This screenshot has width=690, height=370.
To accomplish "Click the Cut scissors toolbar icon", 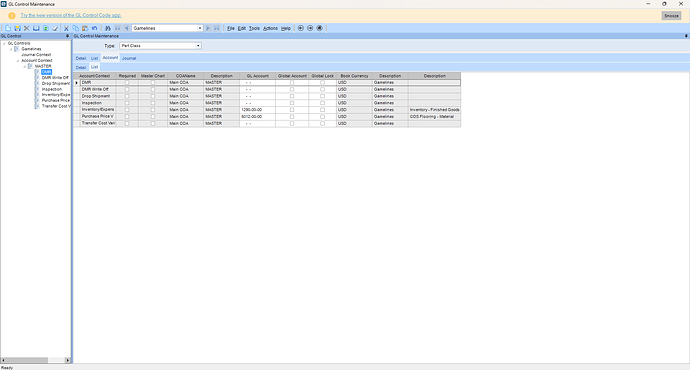I will pos(66,28).
